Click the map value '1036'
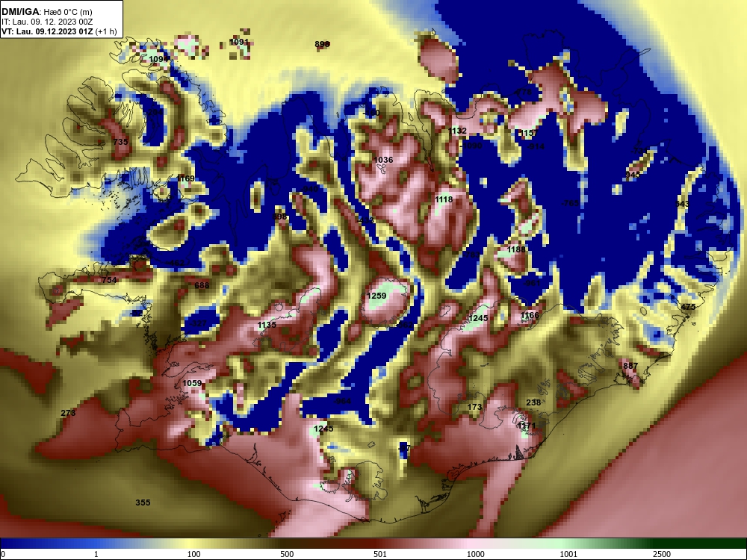Image resolution: width=747 pixels, height=560 pixels. [383, 160]
